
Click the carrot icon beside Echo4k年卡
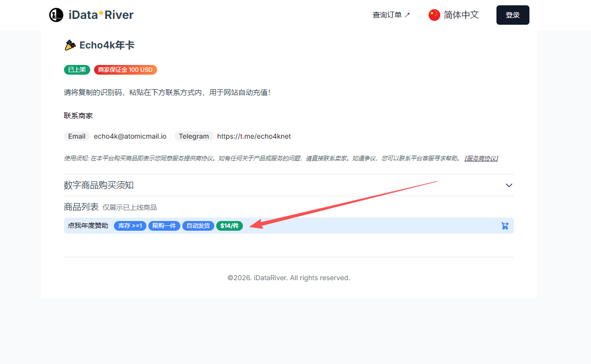coord(70,46)
